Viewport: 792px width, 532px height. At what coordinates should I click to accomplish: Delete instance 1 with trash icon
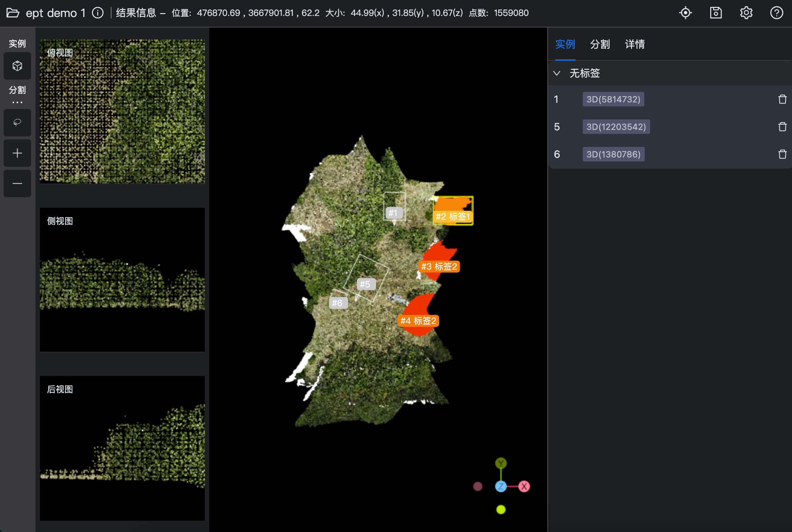click(782, 99)
